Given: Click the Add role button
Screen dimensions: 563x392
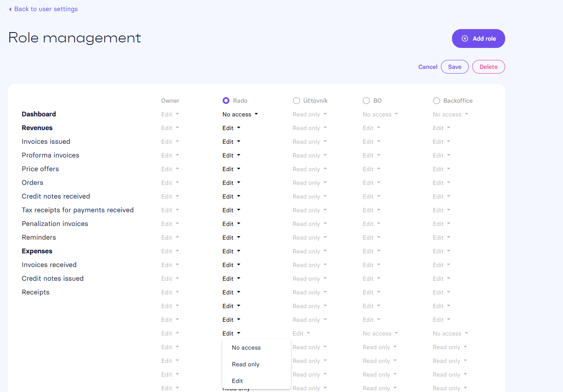Looking at the screenshot, I should (x=478, y=39).
